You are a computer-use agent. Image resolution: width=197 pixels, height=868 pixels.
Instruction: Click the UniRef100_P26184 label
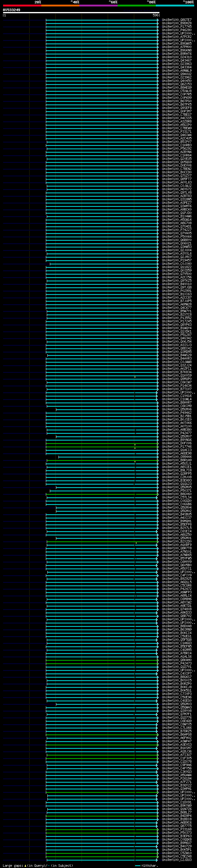point(176,779)
